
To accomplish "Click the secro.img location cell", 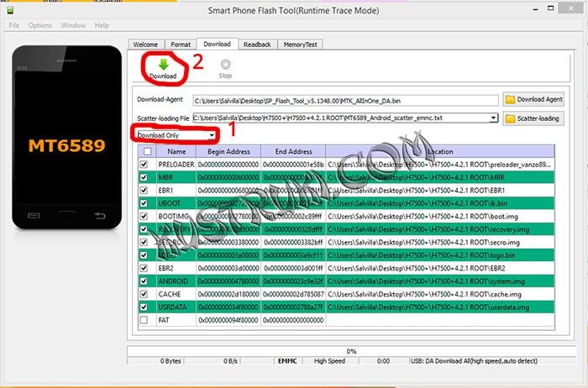I will (x=440, y=242).
